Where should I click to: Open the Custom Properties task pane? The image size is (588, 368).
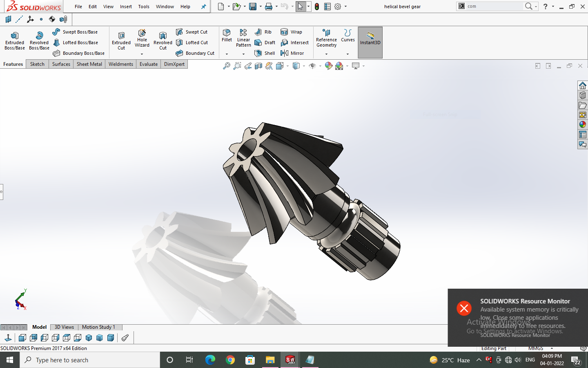pyautogui.click(x=583, y=135)
